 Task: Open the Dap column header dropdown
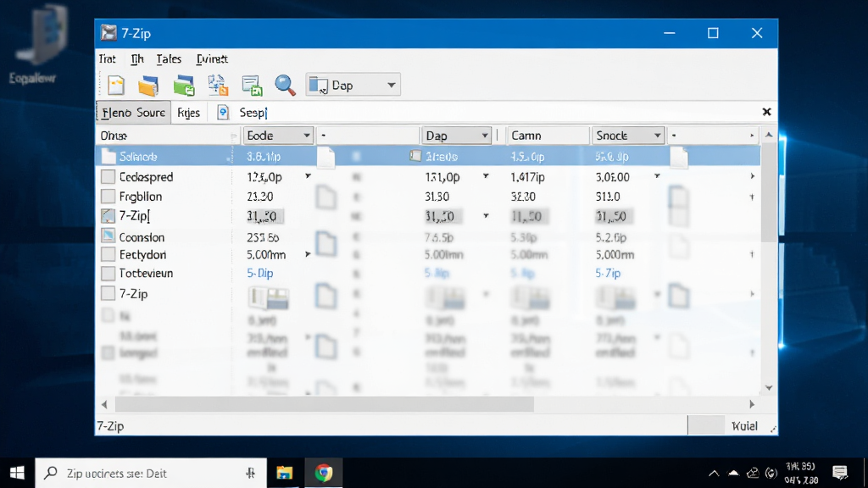click(x=484, y=136)
